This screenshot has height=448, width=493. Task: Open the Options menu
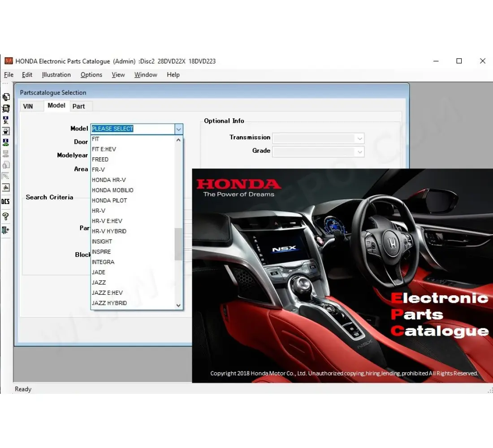click(x=91, y=75)
